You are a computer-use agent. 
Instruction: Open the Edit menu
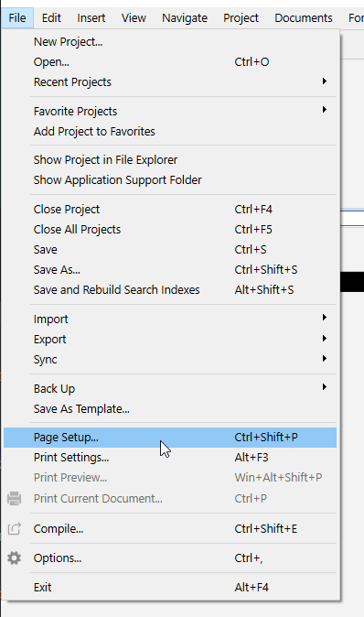tap(51, 18)
